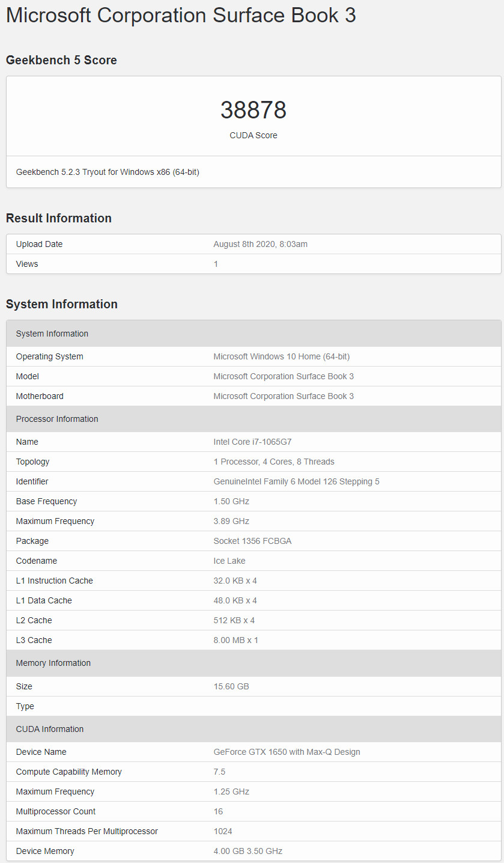Viewport: 504px width, 863px height.
Task: Select the Model row value Surface Book 3
Action: [284, 376]
